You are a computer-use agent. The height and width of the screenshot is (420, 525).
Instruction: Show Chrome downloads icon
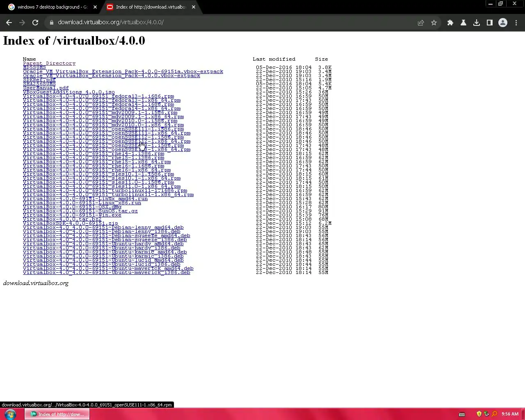click(x=477, y=23)
